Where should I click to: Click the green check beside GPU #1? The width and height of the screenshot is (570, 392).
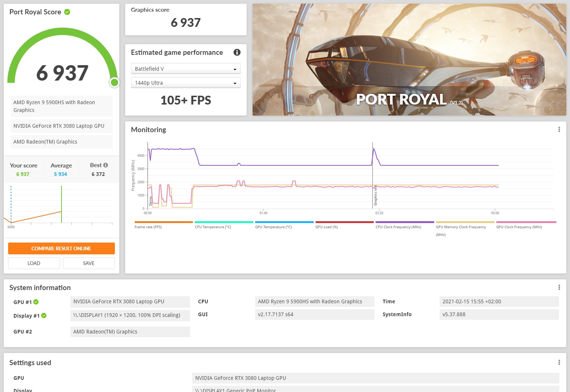(36, 302)
